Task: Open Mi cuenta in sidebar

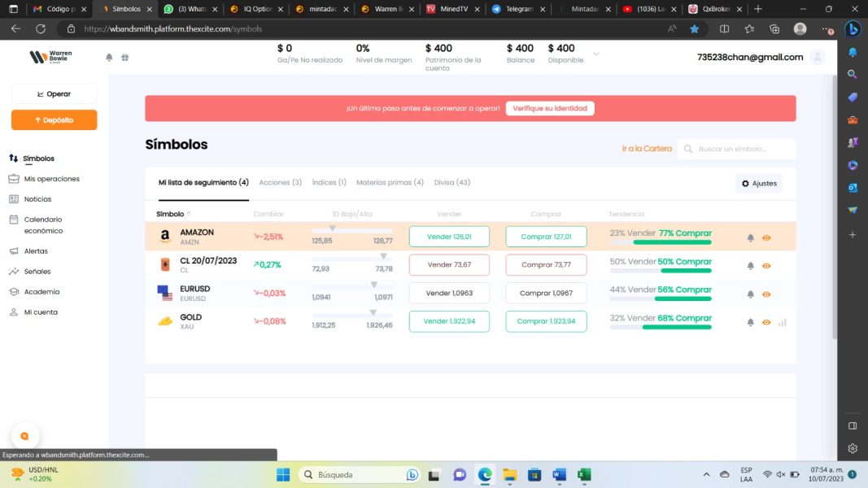Action: 33,312
